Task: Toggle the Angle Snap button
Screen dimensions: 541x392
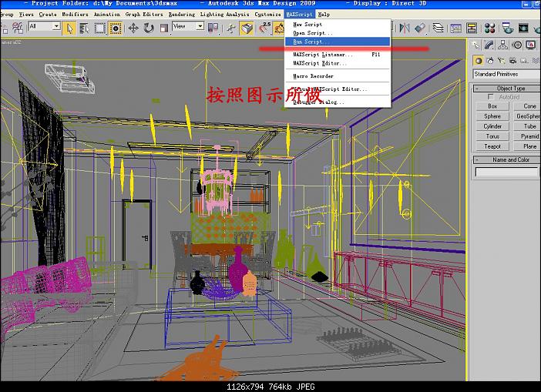Action: (279, 28)
